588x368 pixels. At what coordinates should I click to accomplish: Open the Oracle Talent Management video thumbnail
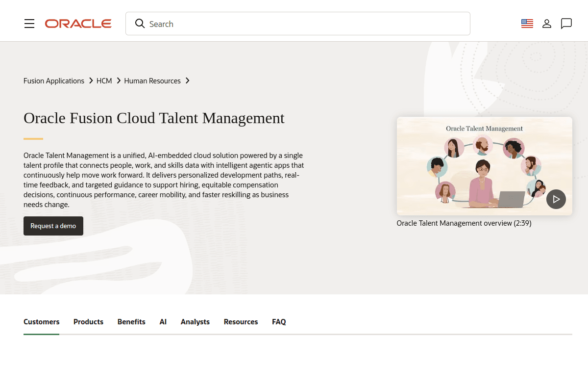pyautogui.click(x=485, y=166)
